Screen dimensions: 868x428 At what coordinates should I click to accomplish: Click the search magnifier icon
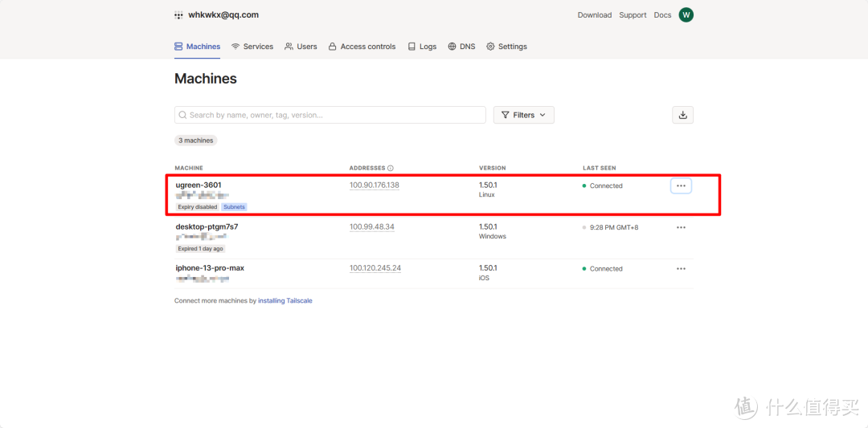(182, 115)
